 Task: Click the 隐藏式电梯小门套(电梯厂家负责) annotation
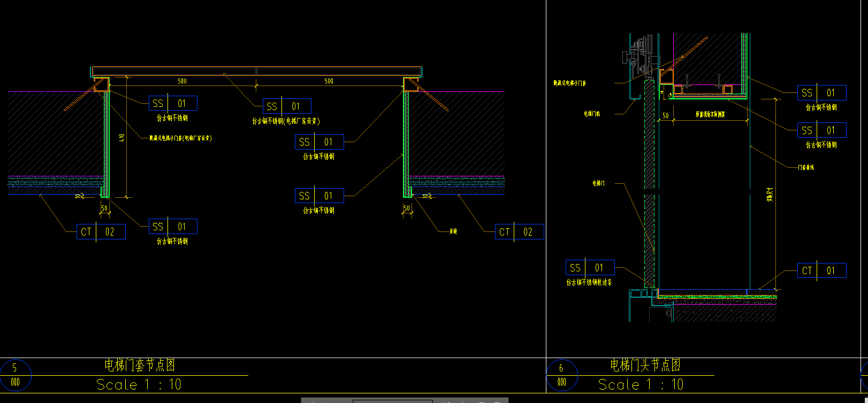click(180, 138)
